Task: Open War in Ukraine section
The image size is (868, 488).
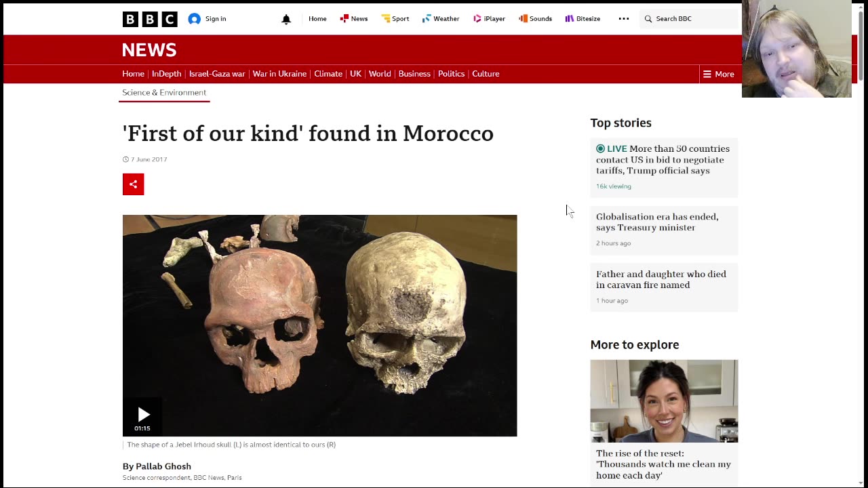Action: [x=279, y=74]
